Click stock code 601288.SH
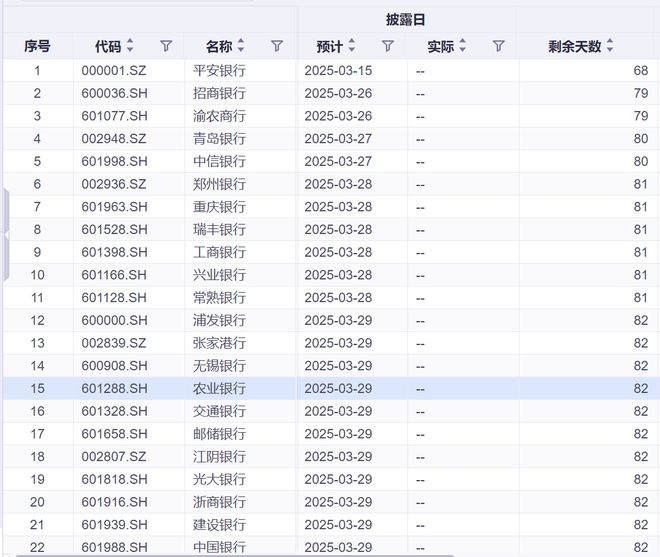The width and height of the screenshot is (660, 557). point(114,389)
